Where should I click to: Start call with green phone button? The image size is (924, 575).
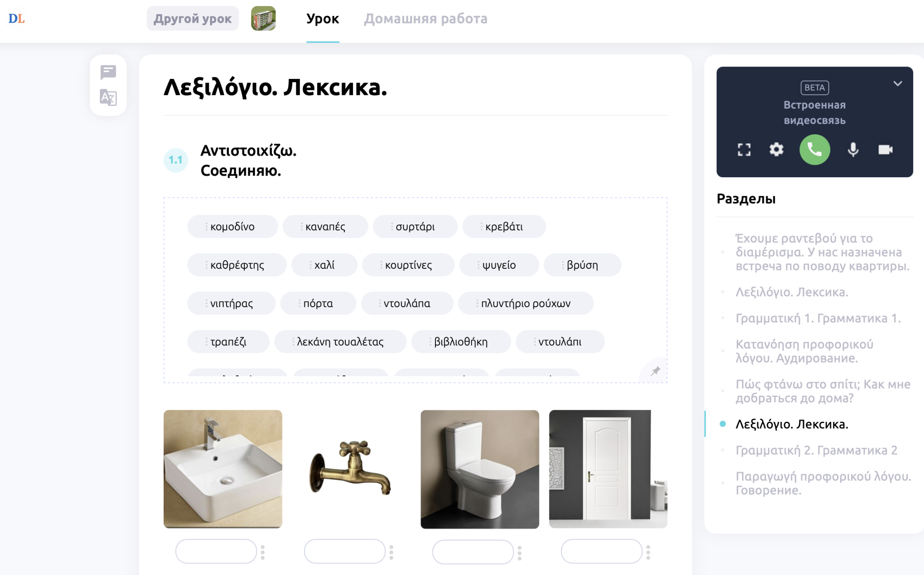pos(815,150)
